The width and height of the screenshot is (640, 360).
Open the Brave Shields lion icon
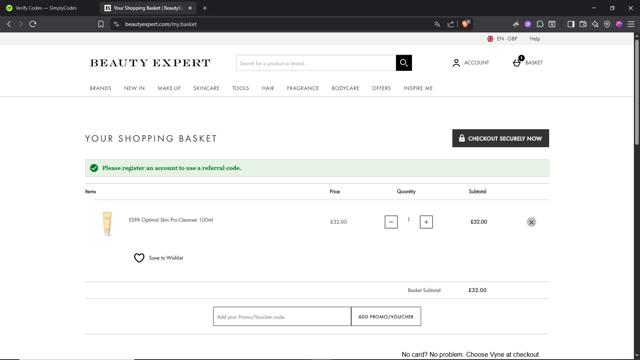click(x=466, y=24)
